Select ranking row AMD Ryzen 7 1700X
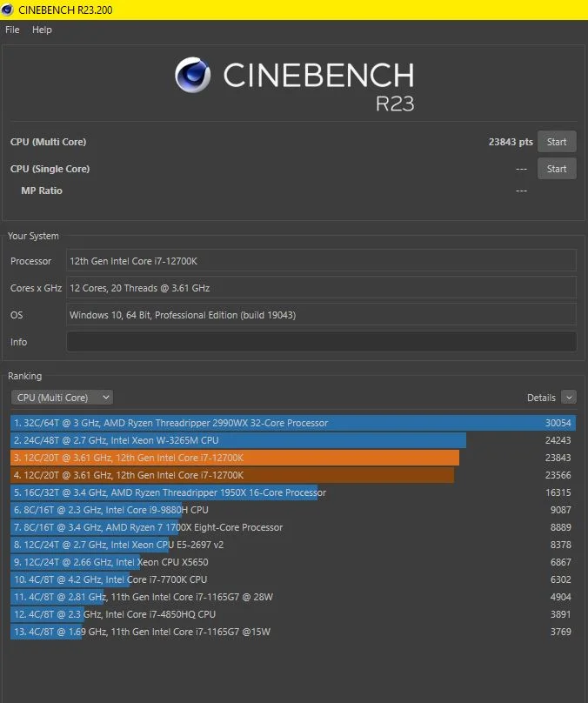588x703 pixels. (x=293, y=527)
